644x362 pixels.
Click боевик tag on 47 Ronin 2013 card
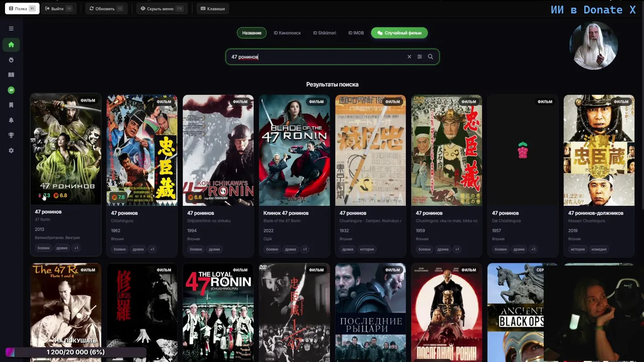pos(44,248)
